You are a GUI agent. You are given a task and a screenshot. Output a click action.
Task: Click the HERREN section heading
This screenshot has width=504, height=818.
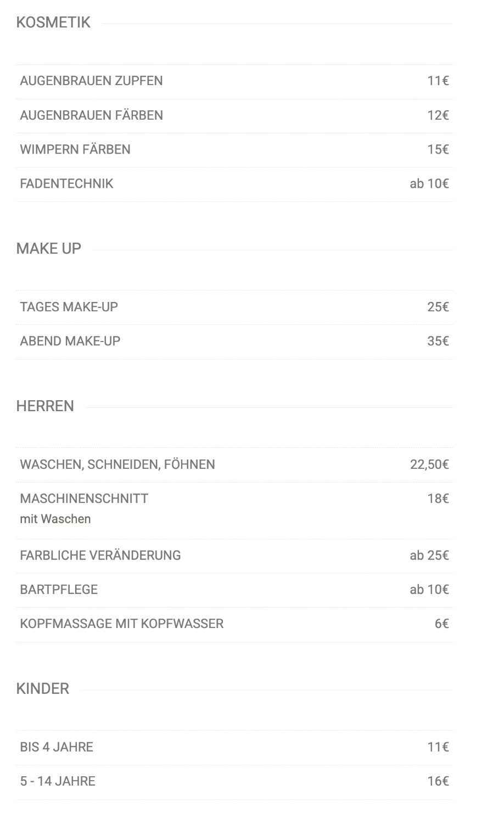coord(45,406)
